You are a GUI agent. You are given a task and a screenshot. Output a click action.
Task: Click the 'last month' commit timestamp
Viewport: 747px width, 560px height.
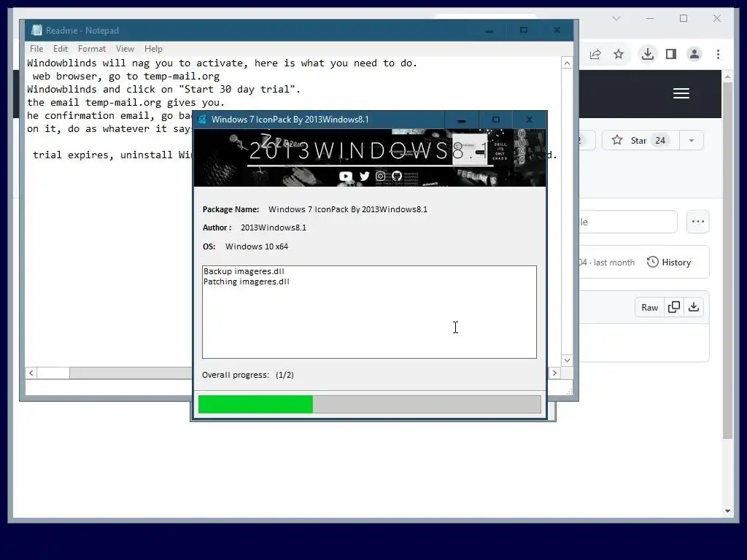614,262
